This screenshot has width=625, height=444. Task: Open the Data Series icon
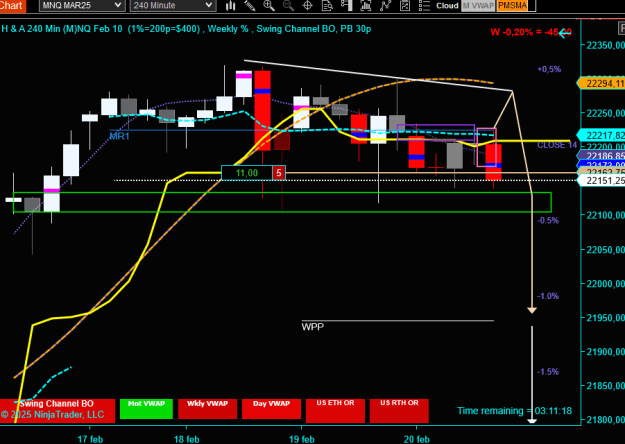click(x=366, y=5)
